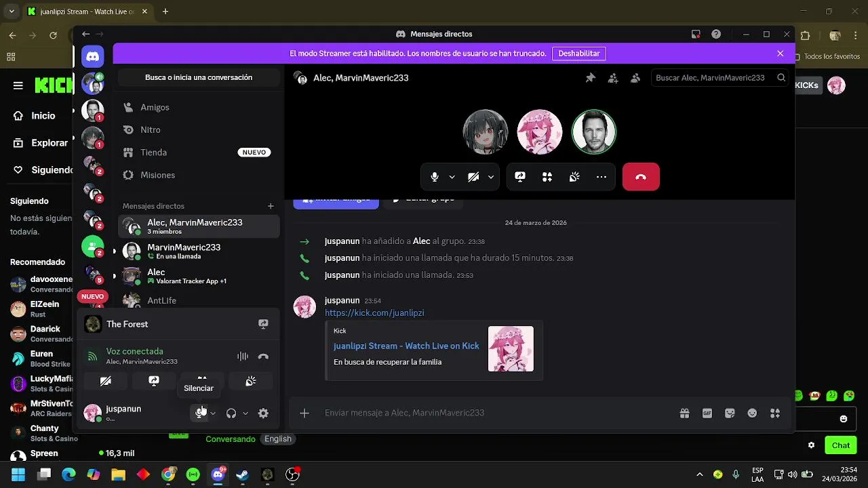Open Explorar in Kick sidebar

point(41,143)
